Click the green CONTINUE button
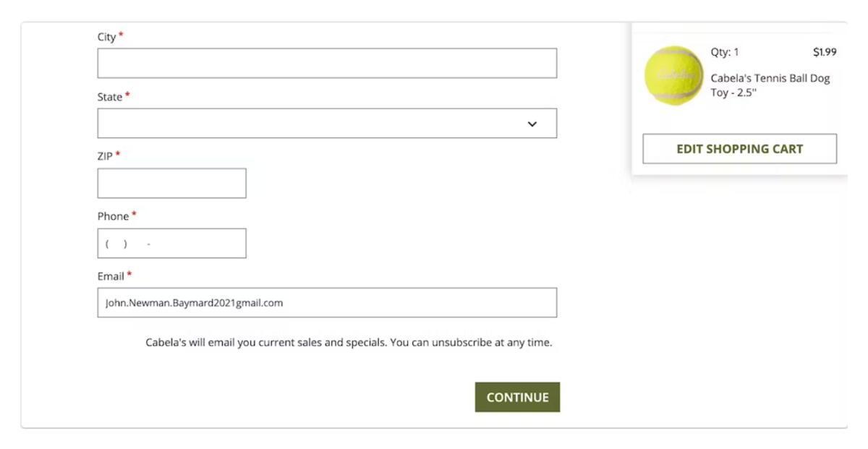The image size is (868, 449). [517, 397]
